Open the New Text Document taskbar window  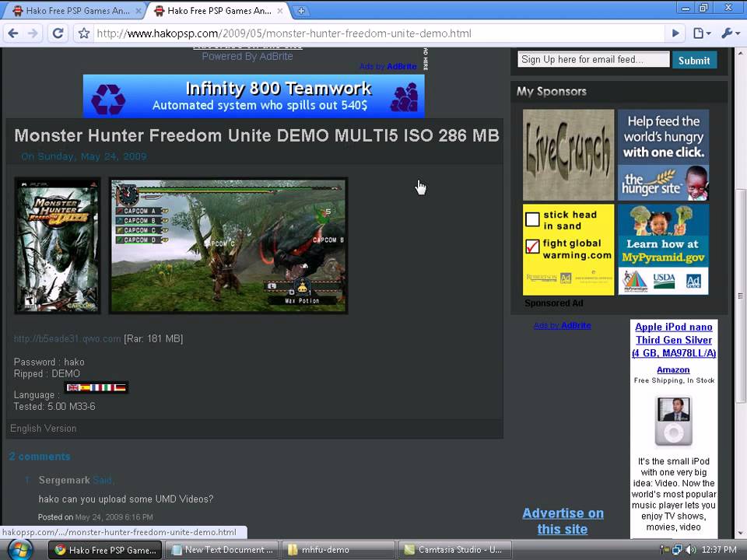point(223,550)
